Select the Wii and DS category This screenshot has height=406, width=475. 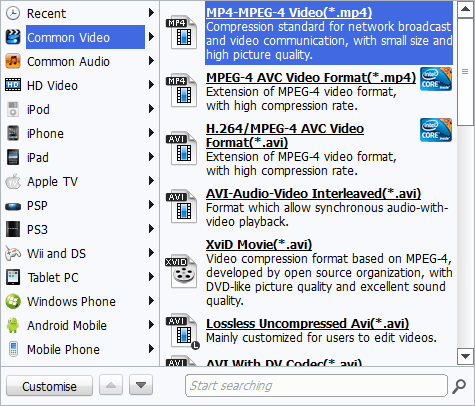[x=56, y=254]
